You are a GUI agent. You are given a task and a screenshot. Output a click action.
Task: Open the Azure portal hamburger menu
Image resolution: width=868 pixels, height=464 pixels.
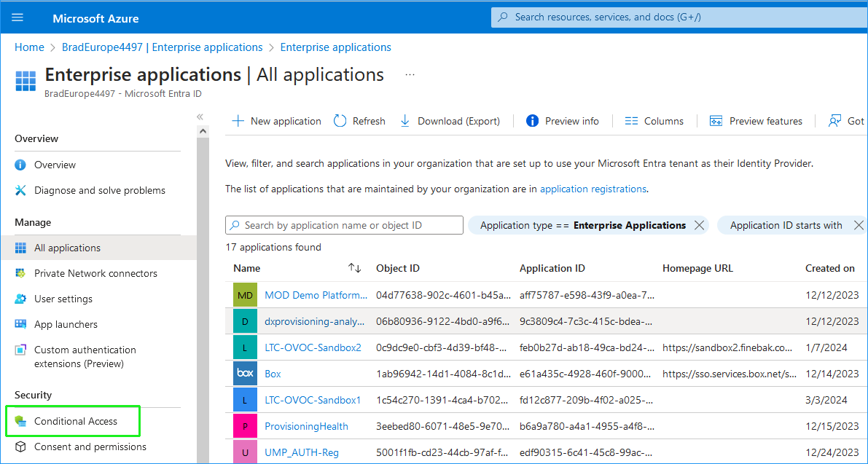(x=17, y=17)
